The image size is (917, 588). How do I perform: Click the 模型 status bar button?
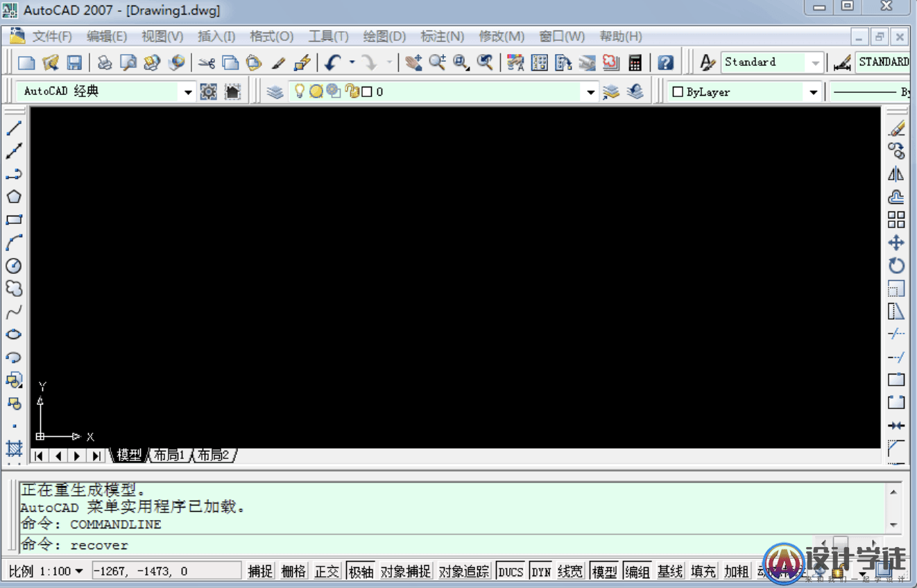pos(604,571)
